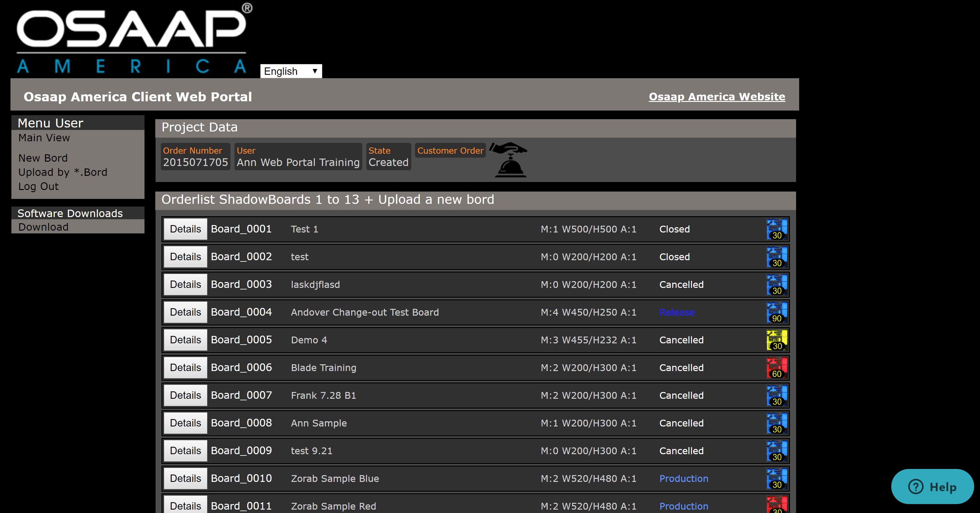Screen dimensions: 980x513
Task: Click Zorab Sample Red description
Action: (x=333, y=506)
